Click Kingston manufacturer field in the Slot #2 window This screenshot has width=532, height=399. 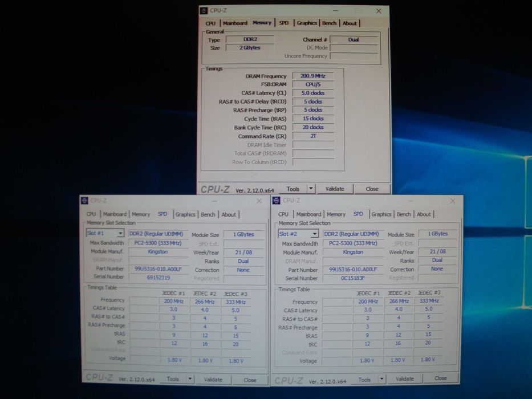click(353, 252)
